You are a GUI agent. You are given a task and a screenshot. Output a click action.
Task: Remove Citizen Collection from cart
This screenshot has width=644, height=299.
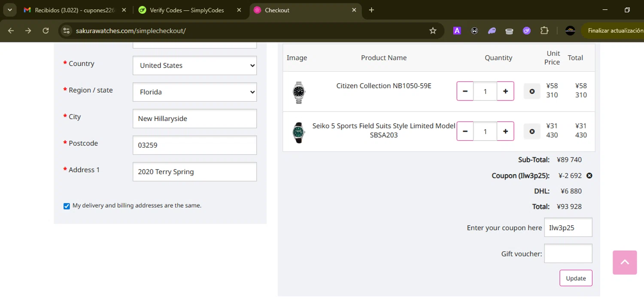(532, 91)
